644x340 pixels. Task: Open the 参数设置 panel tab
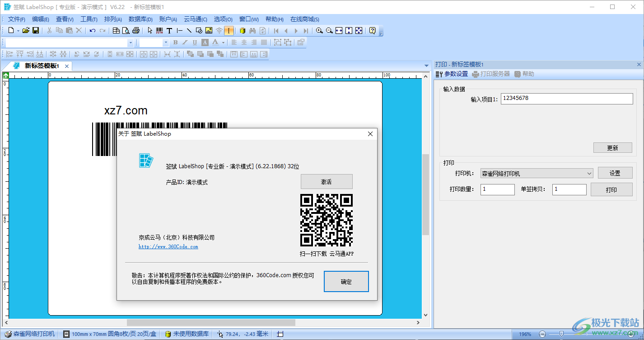click(x=452, y=74)
